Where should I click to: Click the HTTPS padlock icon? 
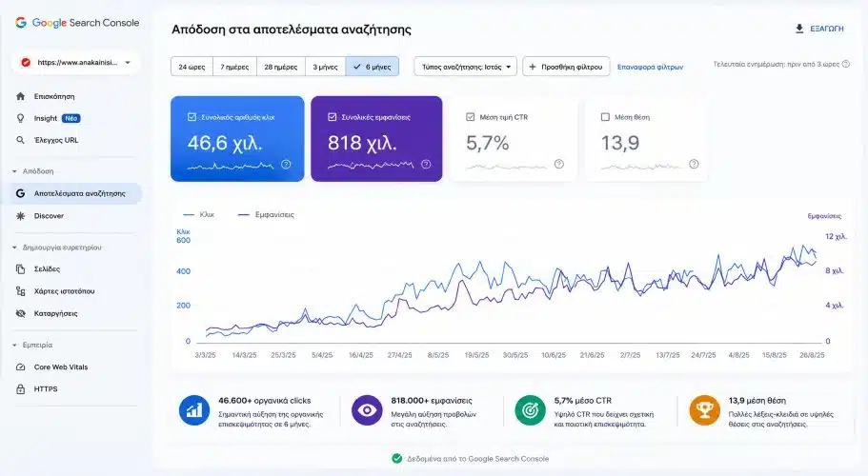click(20, 389)
